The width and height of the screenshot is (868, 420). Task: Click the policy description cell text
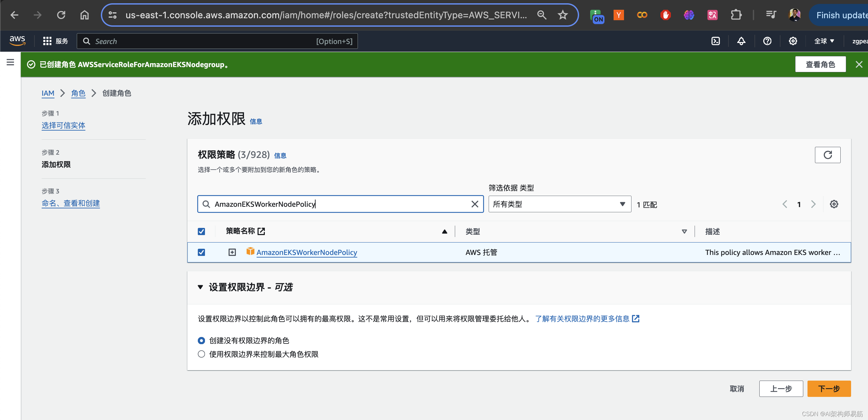(772, 252)
